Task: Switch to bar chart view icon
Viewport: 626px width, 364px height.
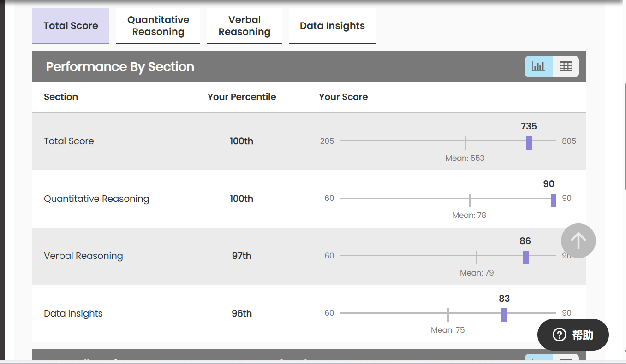Action: pyautogui.click(x=538, y=66)
